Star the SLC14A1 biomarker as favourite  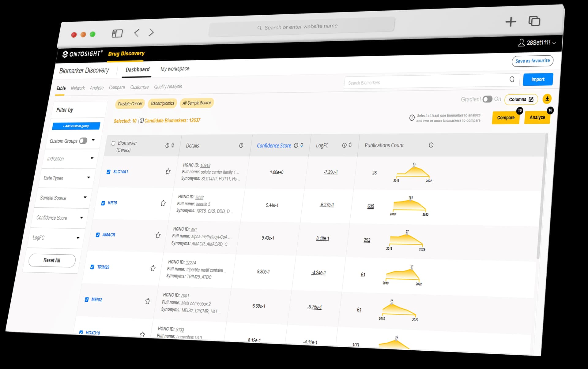pyautogui.click(x=168, y=171)
